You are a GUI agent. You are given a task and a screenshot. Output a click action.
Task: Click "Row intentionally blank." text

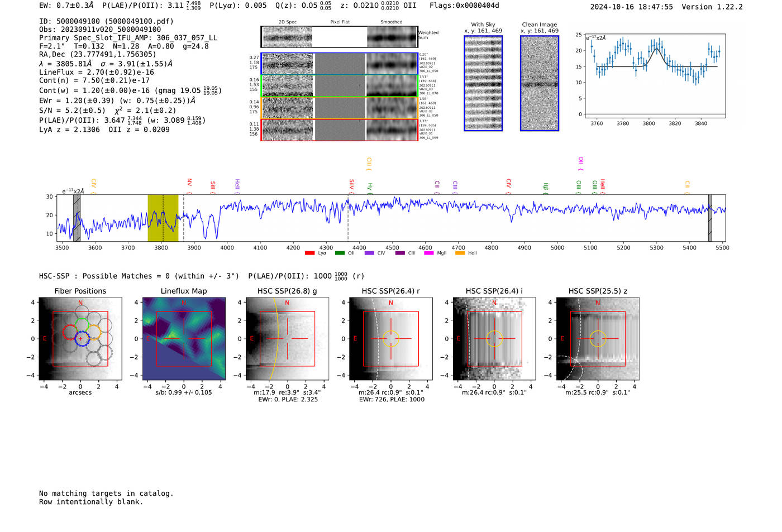point(91,502)
